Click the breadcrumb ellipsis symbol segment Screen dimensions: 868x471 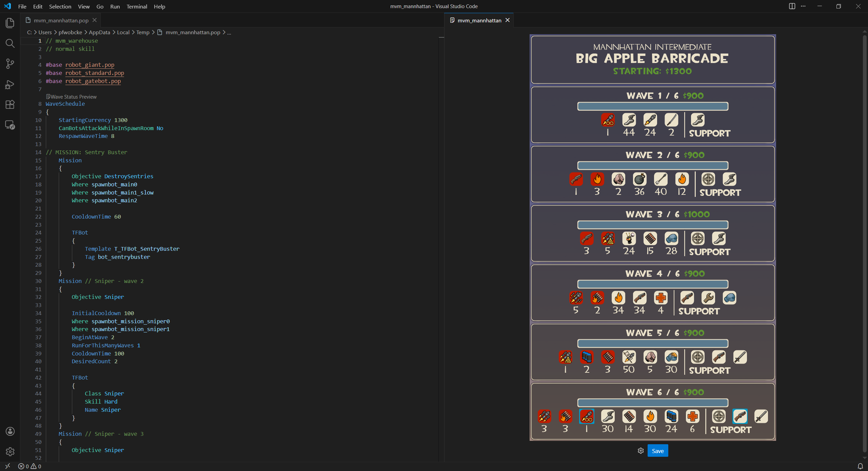[229, 32]
